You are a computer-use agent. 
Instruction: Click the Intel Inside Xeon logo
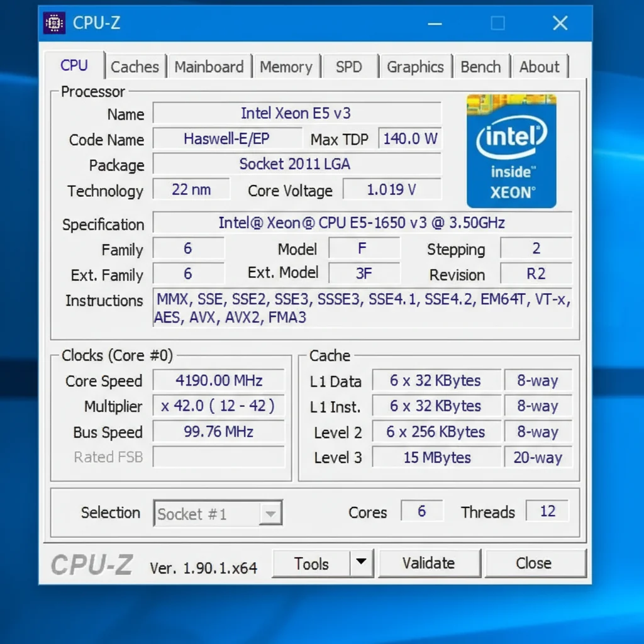pyautogui.click(x=511, y=151)
